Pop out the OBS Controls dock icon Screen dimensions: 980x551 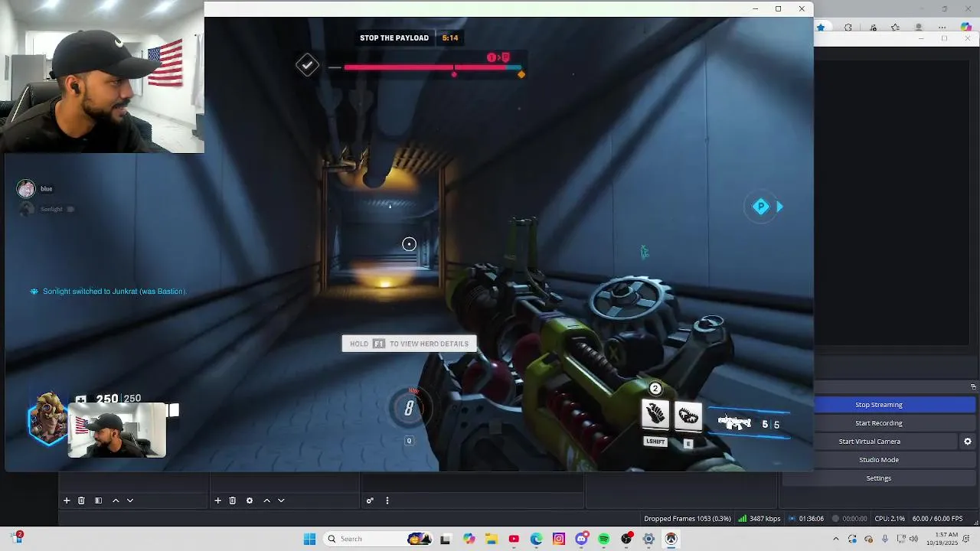point(973,386)
